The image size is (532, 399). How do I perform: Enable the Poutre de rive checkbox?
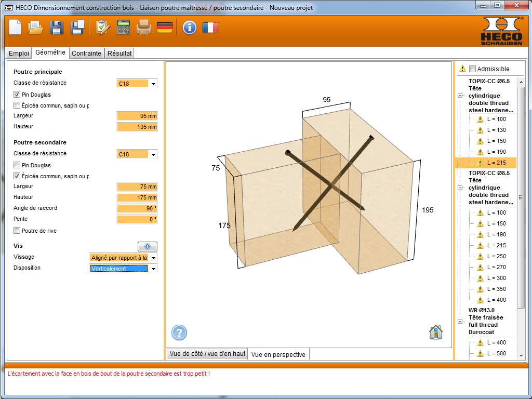click(17, 230)
